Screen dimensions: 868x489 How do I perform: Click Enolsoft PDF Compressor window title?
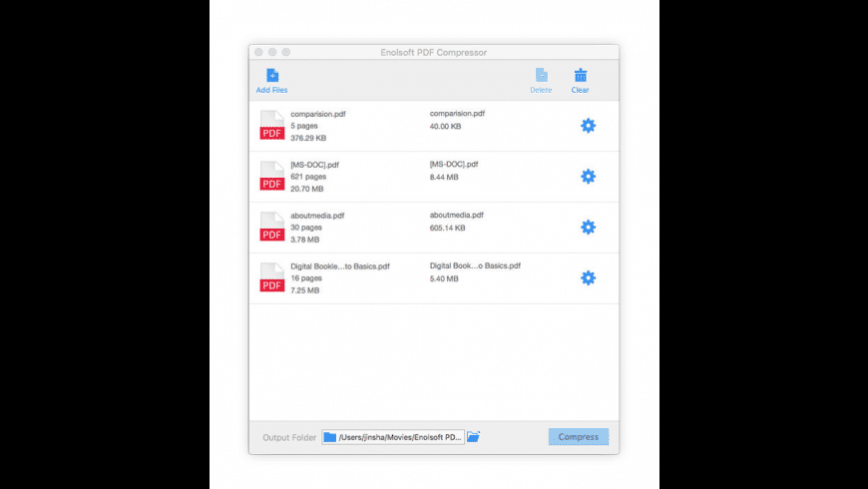coord(433,53)
